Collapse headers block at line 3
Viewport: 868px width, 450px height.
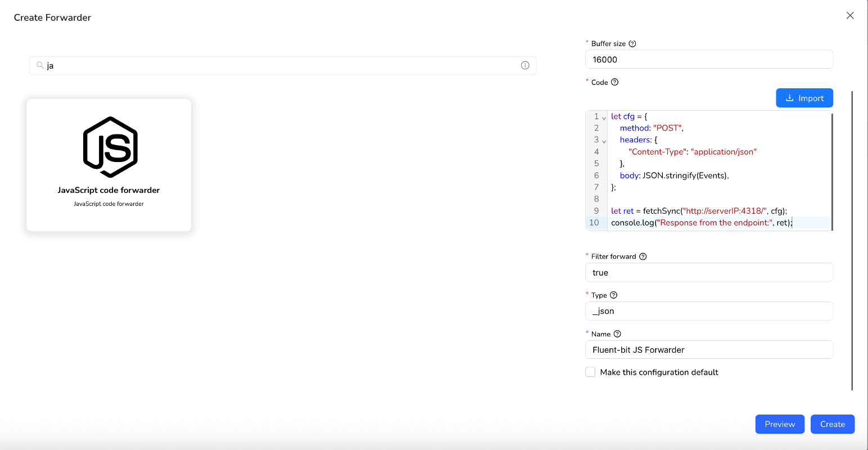point(604,141)
